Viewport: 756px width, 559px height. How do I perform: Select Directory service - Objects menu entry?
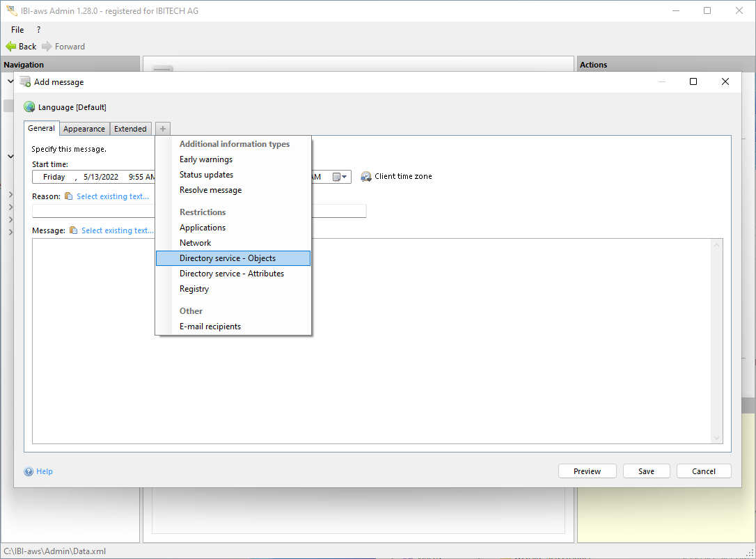[228, 258]
